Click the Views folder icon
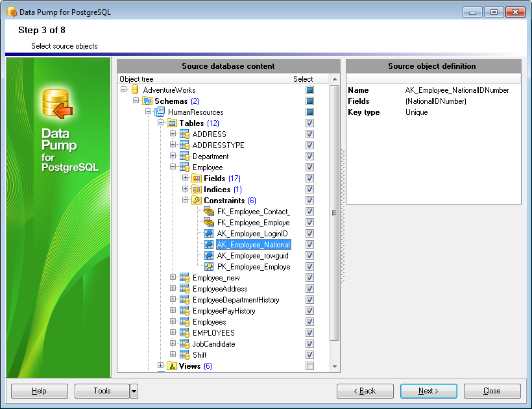The height and width of the screenshot is (409, 532). pyautogui.click(x=173, y=366)
